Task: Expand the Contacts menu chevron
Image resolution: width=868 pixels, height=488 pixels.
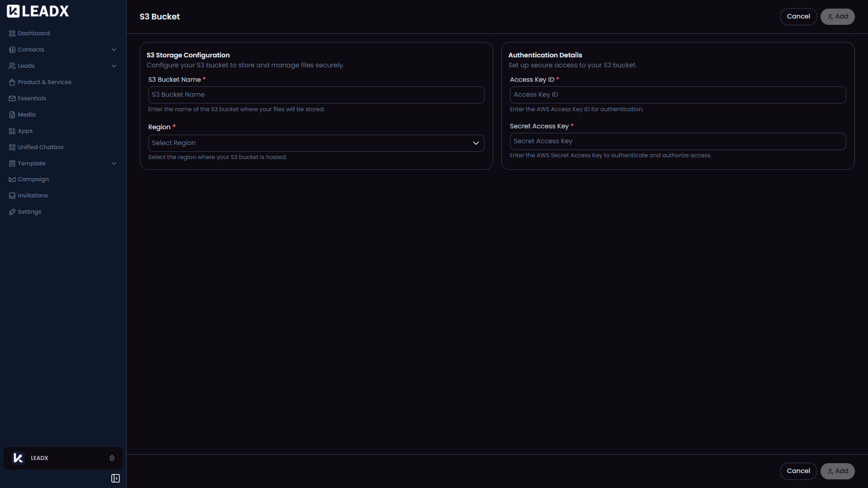Action: (113, 49)
